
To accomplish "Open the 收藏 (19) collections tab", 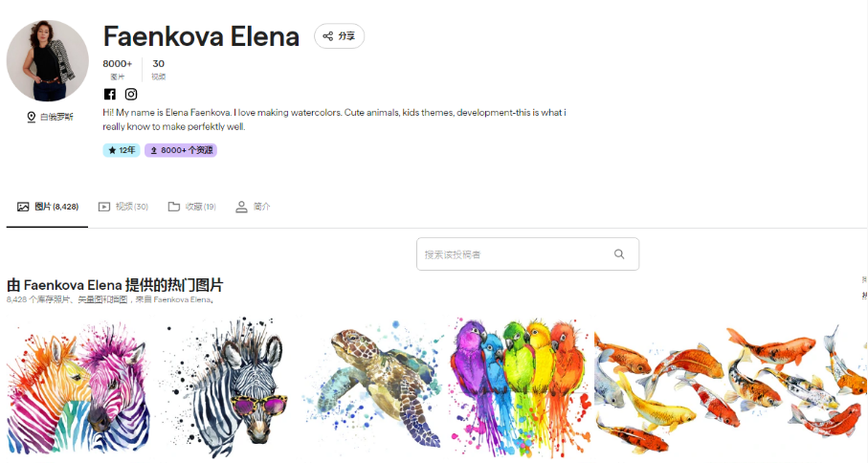I will click(x=191, y=207).
